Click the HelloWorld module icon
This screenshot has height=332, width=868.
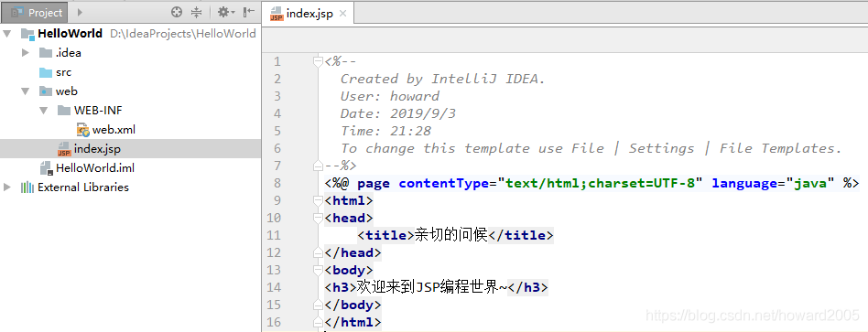click(x=27, y=34)
